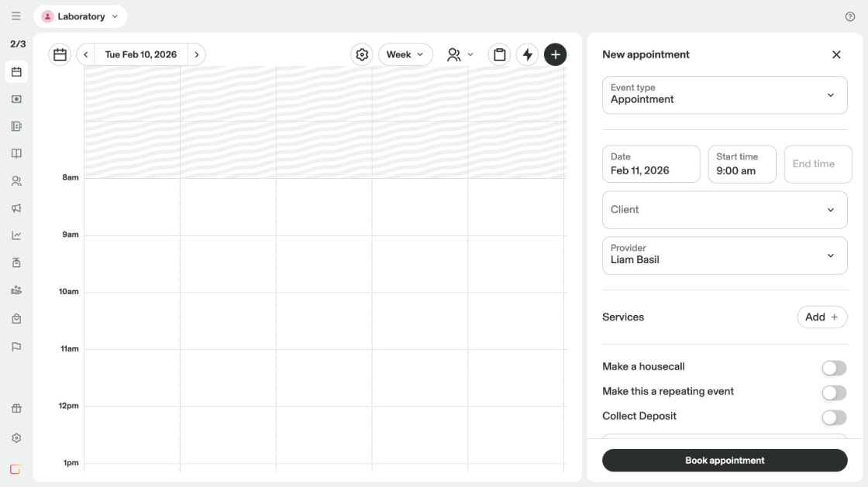Go to the previous week

(x=86, y=55)
